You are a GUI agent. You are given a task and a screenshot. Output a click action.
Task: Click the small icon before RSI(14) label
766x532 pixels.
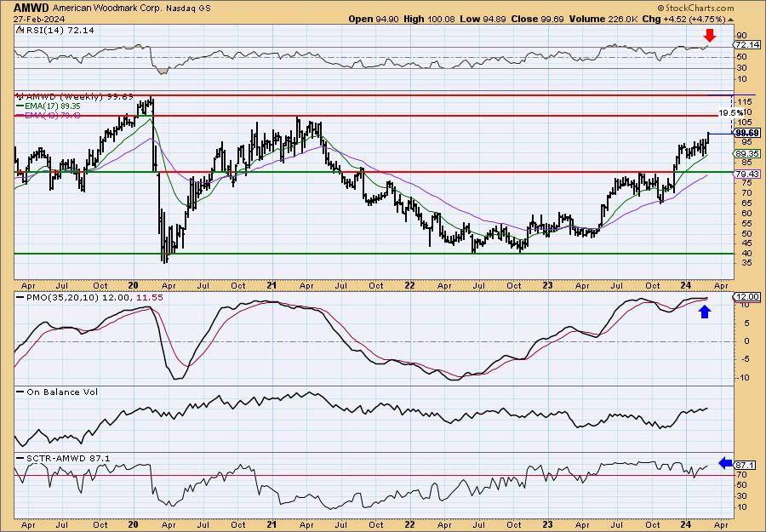click(x=20, y=31)
